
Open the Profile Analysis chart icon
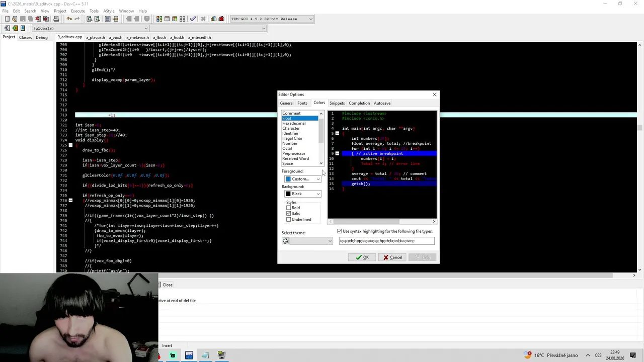tap(214, 19)
